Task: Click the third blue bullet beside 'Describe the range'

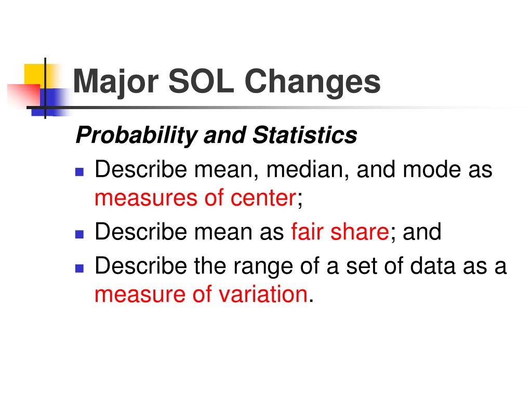Action: (x=79, y=269)
